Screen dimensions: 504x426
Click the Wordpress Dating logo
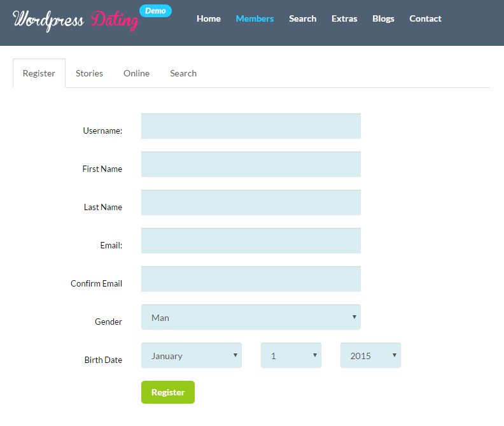pos(76,21)
